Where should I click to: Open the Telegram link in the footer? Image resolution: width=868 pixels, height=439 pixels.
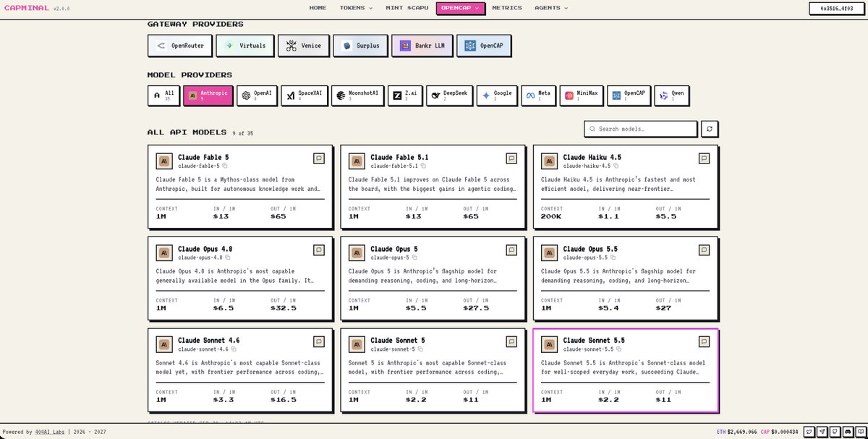822,432
